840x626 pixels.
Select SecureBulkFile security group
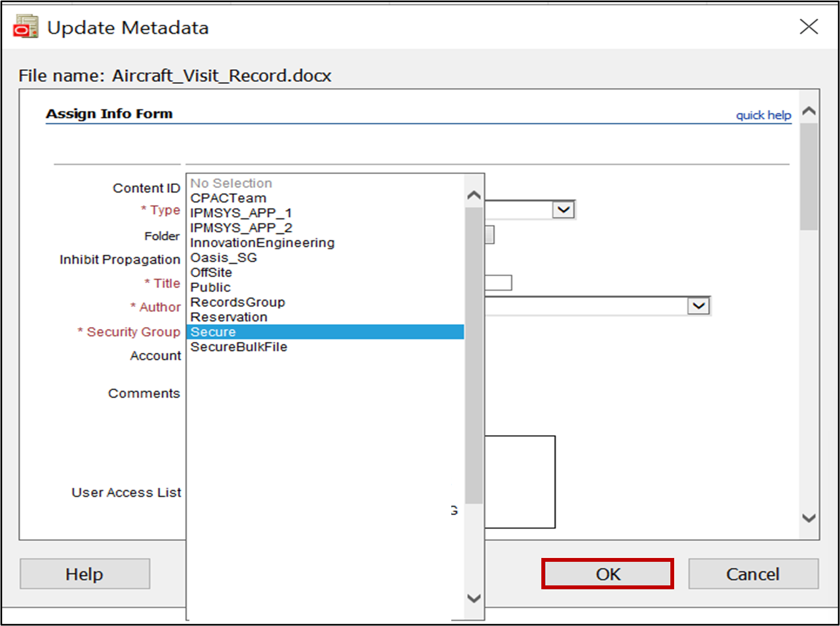click(238, 347)
